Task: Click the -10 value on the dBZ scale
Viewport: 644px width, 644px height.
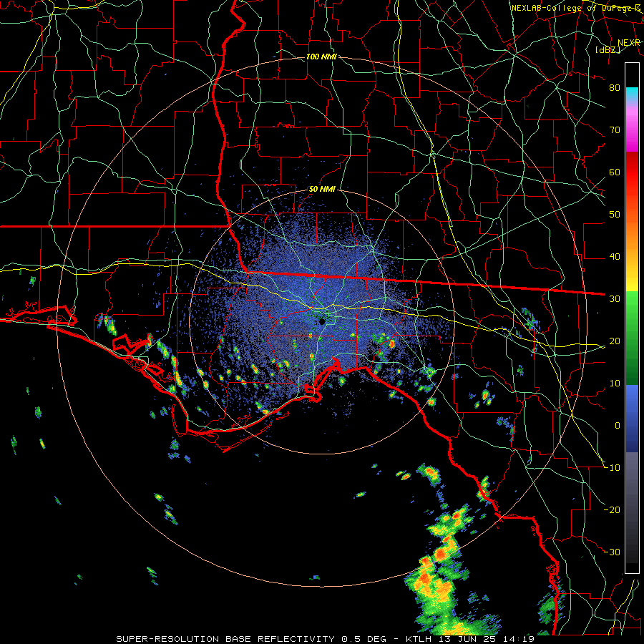Action: coord(612,468)
